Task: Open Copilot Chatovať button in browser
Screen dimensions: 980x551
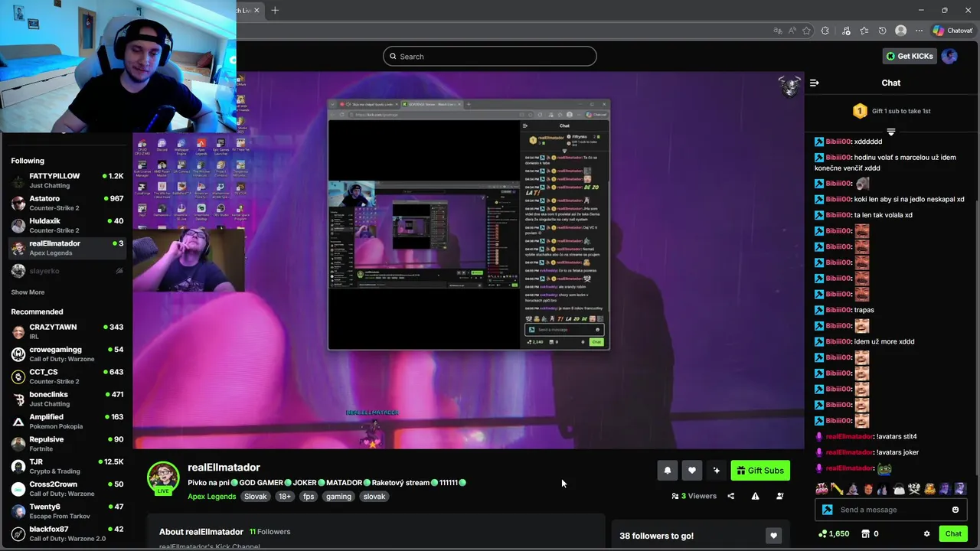Action: 952,31
